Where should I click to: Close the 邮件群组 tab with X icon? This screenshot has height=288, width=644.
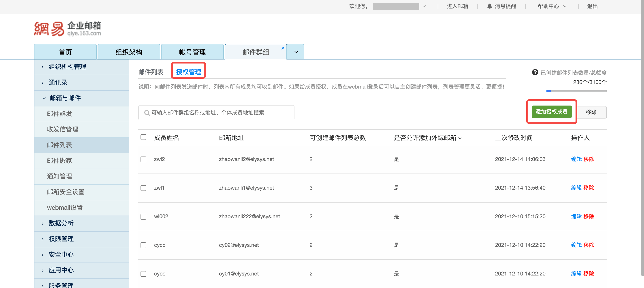pos(283,48)
